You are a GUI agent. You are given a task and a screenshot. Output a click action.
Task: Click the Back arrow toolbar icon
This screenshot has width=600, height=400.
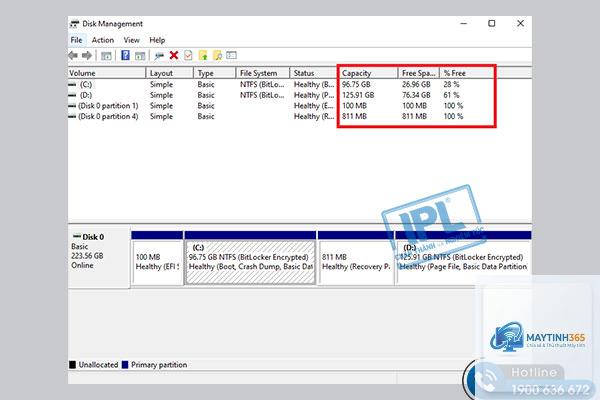(x=73, y=56)
